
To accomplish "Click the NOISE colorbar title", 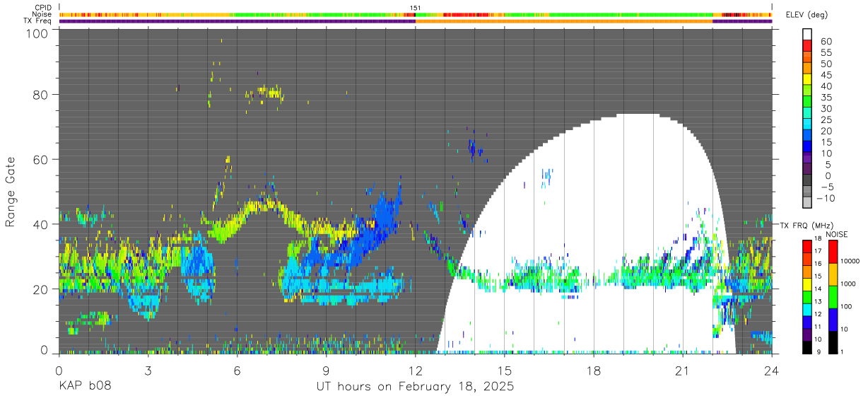I will pos(836,233).
